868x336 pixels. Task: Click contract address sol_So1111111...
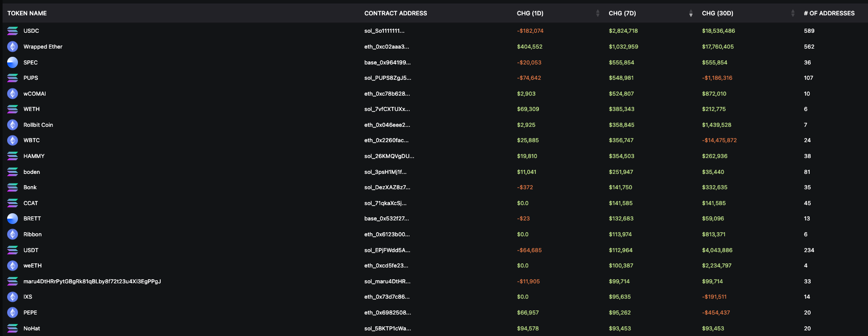(384, 31)
